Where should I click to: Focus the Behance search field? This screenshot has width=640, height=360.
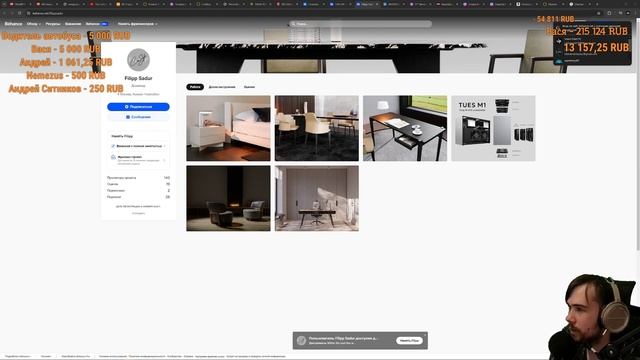coord(360,24)
